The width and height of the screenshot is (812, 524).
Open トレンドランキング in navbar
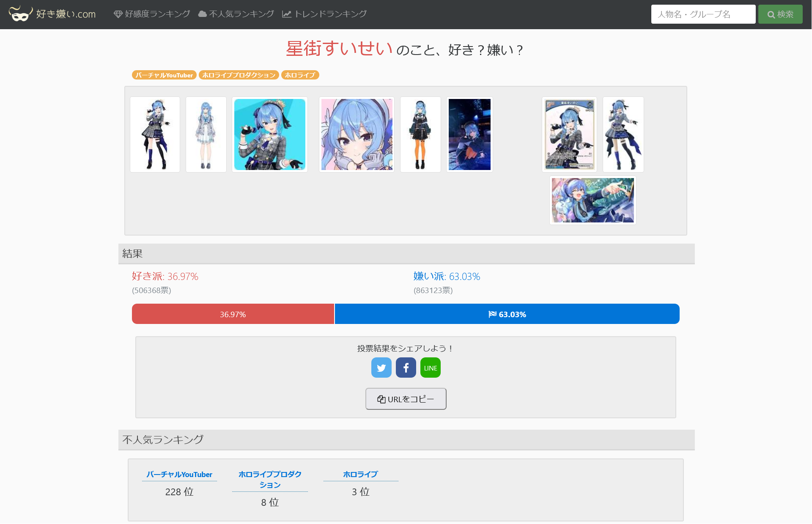point(324,14)
